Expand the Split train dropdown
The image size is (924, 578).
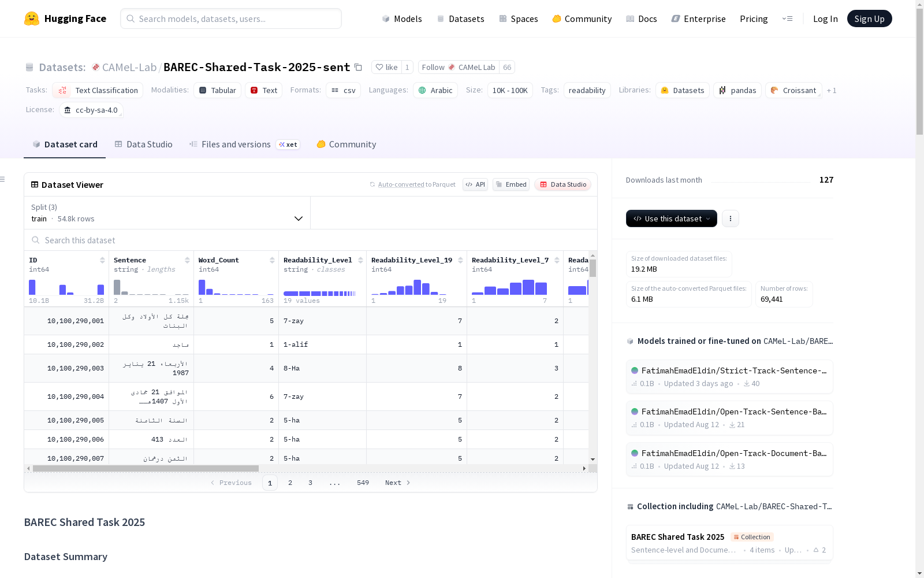click(167, 213)
